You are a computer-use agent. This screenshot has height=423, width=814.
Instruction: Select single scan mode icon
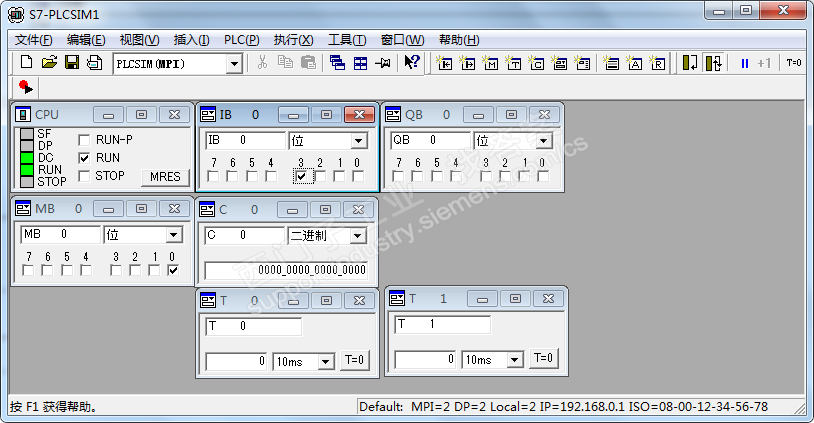(x=690, y=63)
